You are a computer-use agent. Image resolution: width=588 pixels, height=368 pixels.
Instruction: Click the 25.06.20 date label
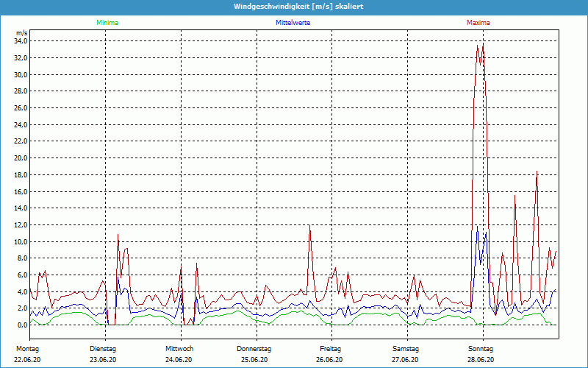pyautogui.click(x=254, y=360)
